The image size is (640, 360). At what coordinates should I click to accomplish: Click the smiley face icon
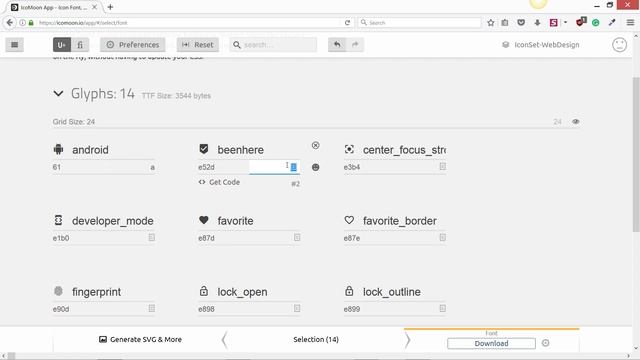[x=619, y=45]
